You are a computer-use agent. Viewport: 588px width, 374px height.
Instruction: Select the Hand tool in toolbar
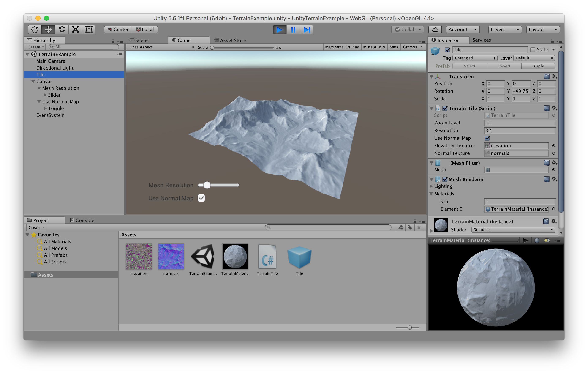(33, 29)
